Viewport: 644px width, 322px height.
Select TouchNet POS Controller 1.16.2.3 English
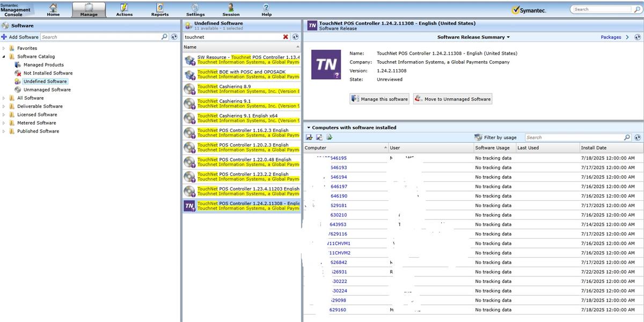(x=241, y=133)
